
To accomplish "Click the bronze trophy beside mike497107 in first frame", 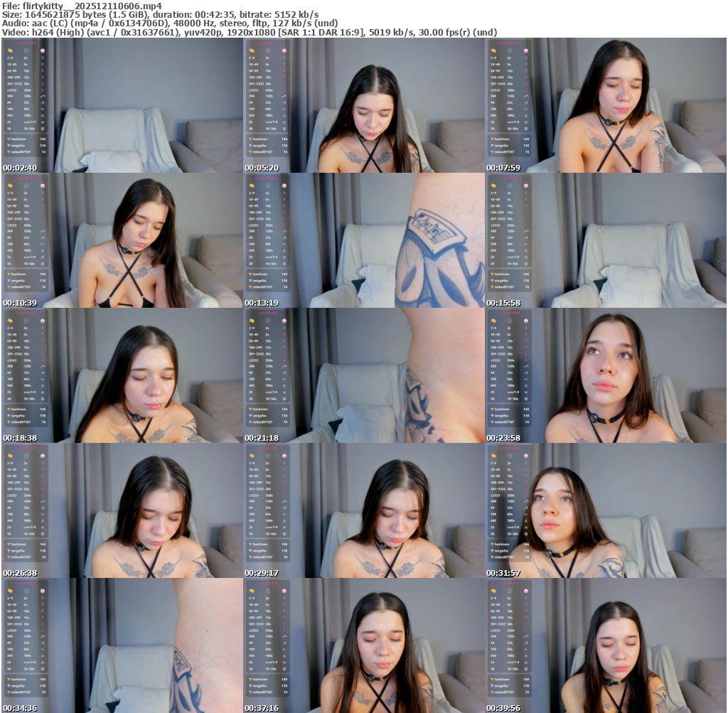I will tap(9, 152).
